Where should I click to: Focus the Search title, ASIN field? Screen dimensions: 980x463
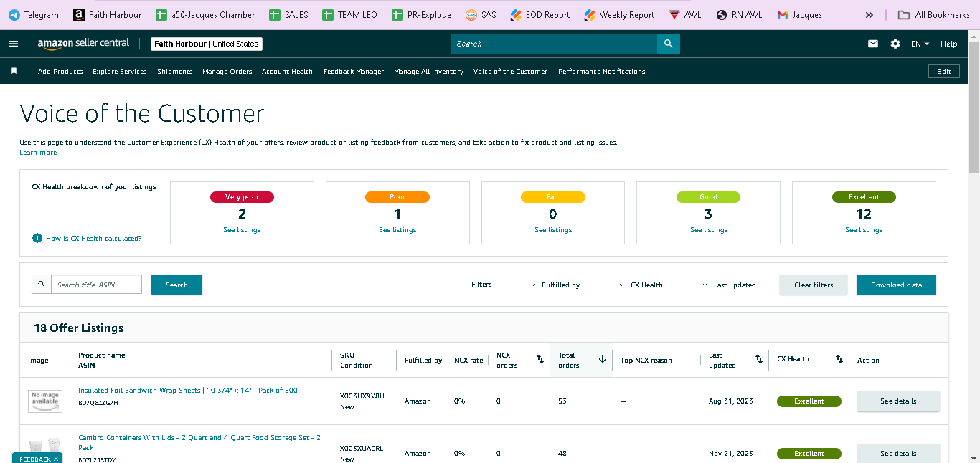click(96, 285)
